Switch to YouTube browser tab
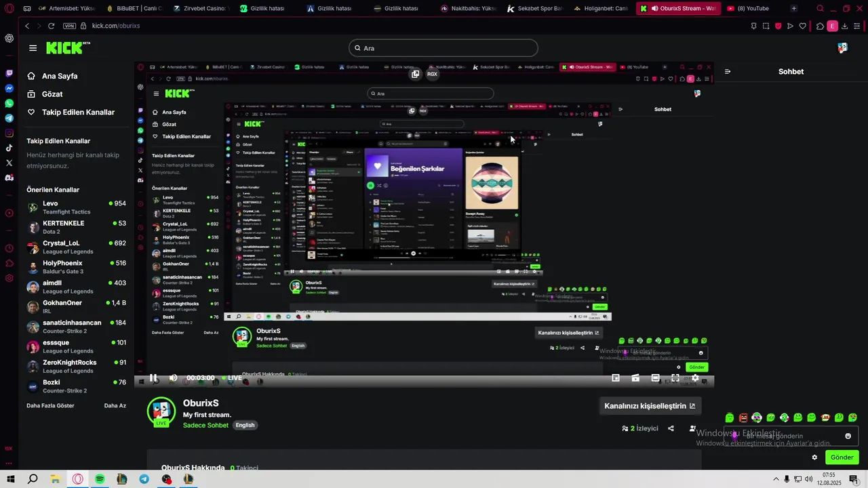This screenshot has width=868, height=488. (753, 9)
